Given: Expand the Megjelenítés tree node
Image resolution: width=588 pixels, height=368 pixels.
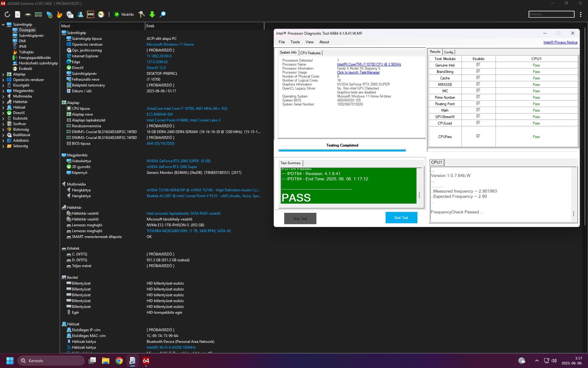Looking at the screenshot, I should pyautogui.click(x=3, y=91).
